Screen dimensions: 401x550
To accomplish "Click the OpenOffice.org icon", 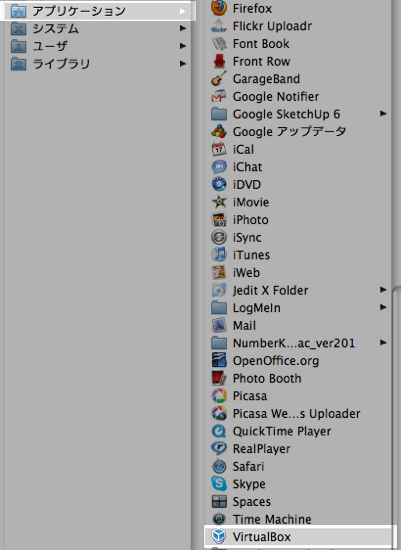I will click(219, 361).
